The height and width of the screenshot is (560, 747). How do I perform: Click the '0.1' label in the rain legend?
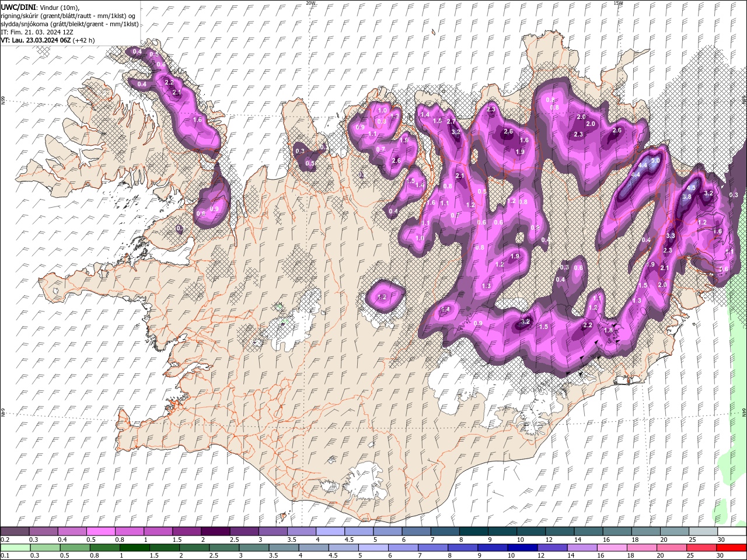5,555
